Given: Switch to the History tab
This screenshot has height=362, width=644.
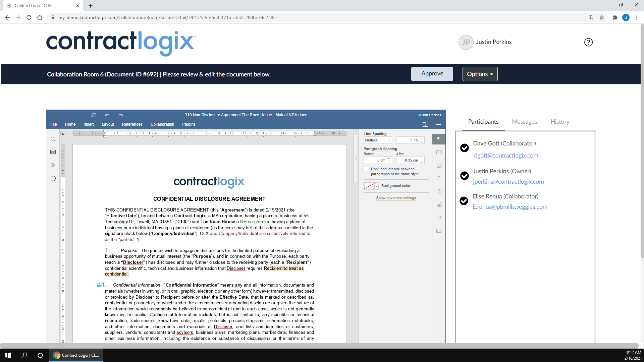Looking at the screenshot, I should click(x=560, y=122).
